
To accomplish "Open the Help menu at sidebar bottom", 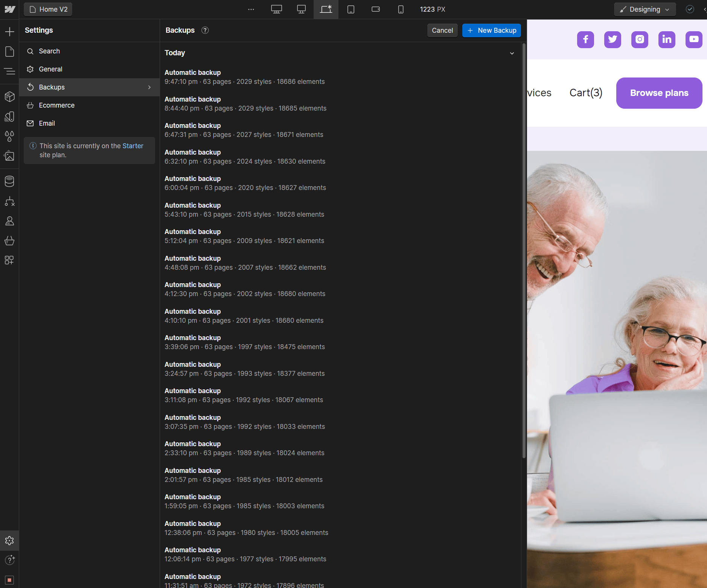I will [9, 560].
